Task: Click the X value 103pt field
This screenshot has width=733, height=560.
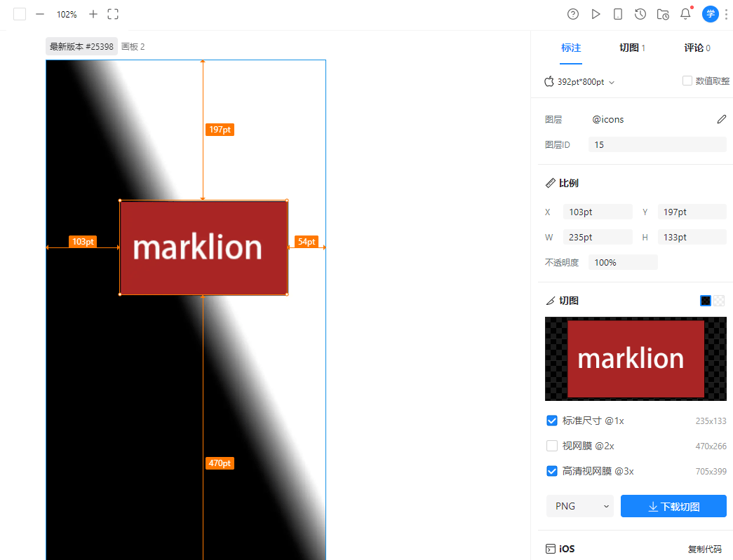Action: tap(598, 212)
